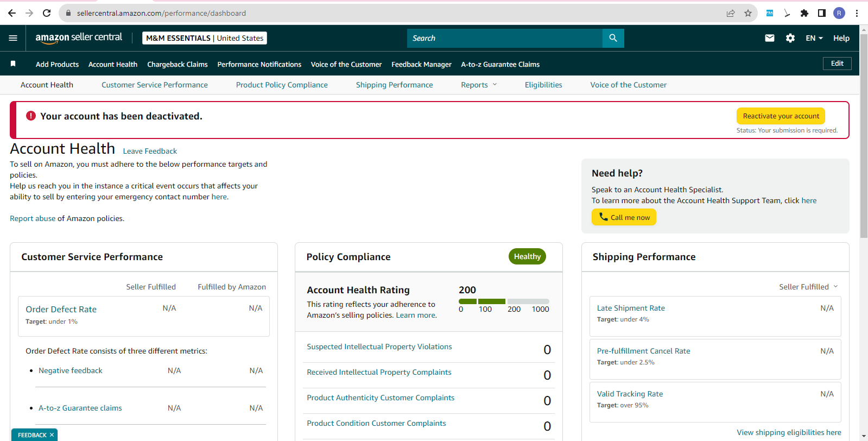868x441 pixels.
Task: Bookmark this page with the star icon
Action: click(748, 13)
